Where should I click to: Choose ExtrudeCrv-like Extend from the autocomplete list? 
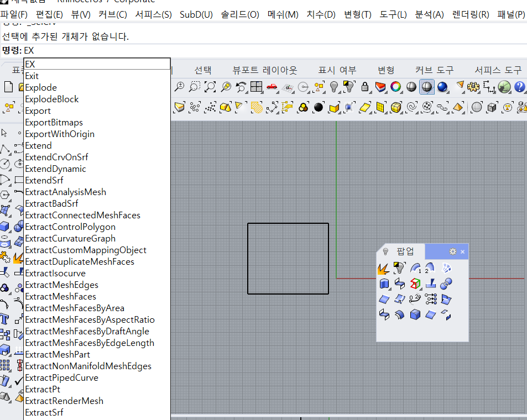[x=97, y=145]
